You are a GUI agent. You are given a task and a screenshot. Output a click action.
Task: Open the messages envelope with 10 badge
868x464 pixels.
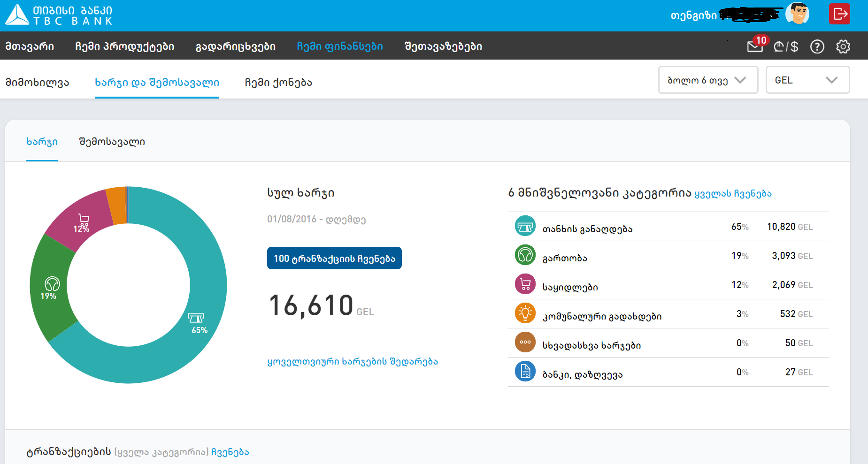[x=755, y=46]
